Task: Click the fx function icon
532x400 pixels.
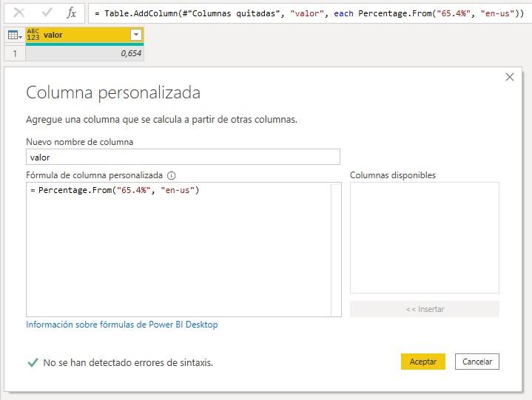Action: tap(71, 13)
